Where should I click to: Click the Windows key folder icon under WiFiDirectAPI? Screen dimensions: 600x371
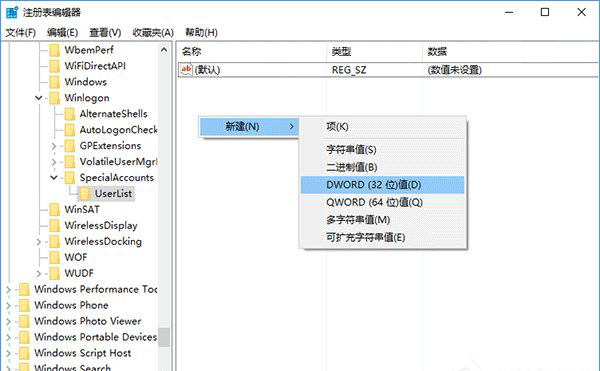point(55,82)
